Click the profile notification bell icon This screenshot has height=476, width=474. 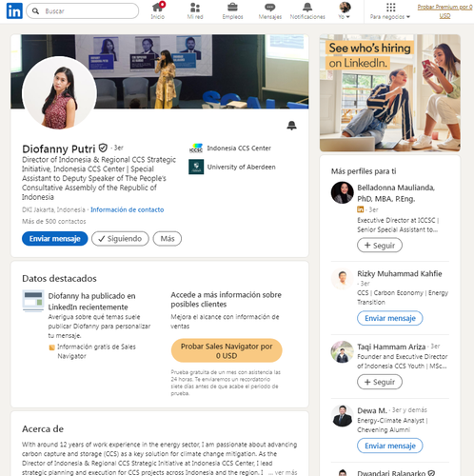291,126
